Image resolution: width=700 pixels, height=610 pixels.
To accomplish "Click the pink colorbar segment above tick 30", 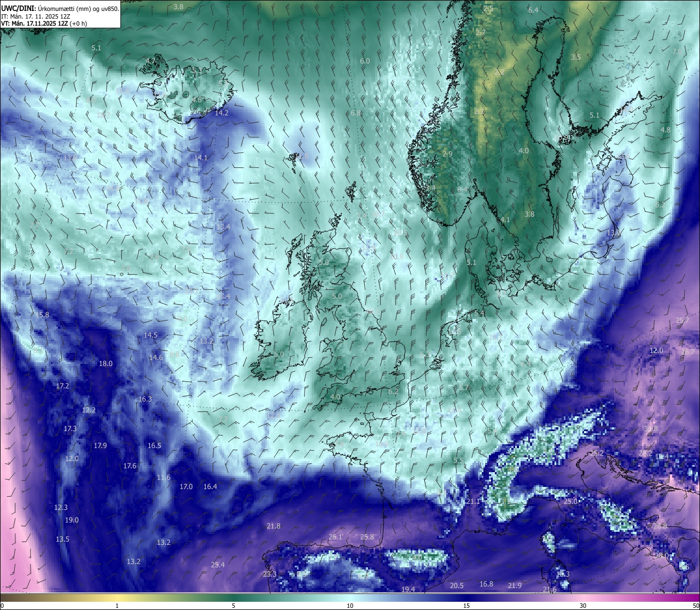I will 583,597.
